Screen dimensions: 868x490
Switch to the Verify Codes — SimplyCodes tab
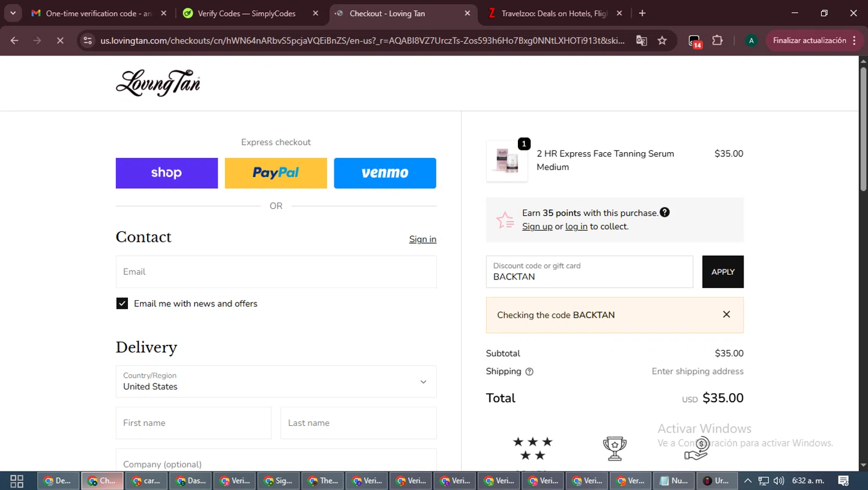[247, 13]
